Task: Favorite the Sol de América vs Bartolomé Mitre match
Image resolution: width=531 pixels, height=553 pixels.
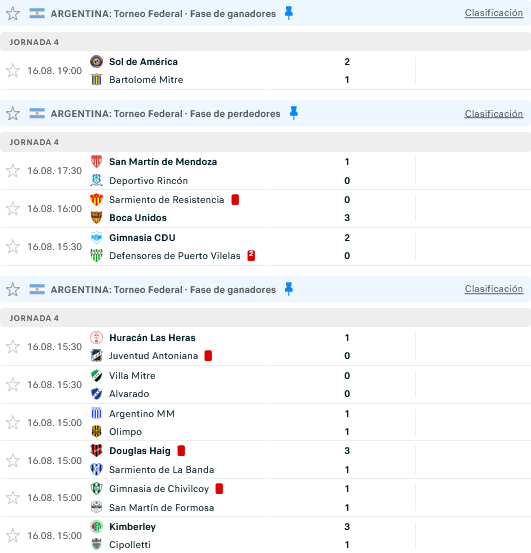Action: [13, 71]
